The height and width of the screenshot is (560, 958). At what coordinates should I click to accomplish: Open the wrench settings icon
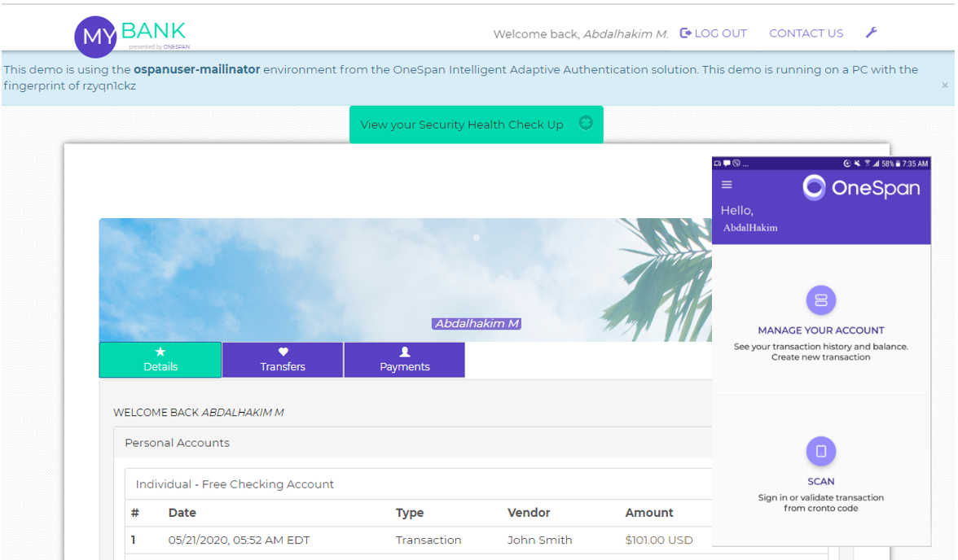[x=872, y=33]
